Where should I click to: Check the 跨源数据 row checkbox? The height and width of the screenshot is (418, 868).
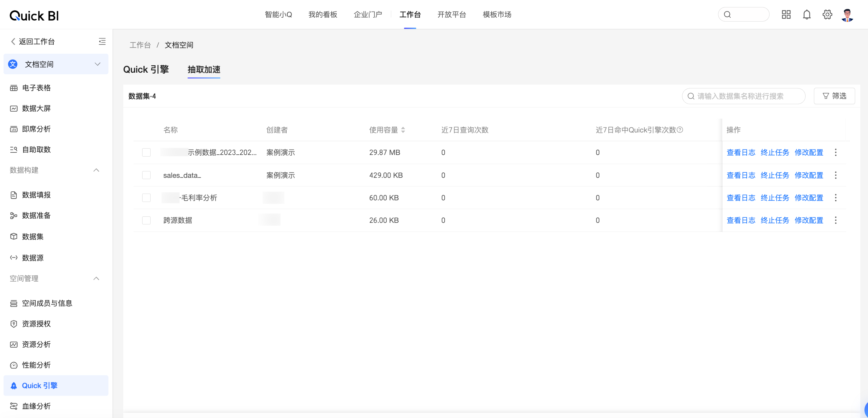point(146,220)
